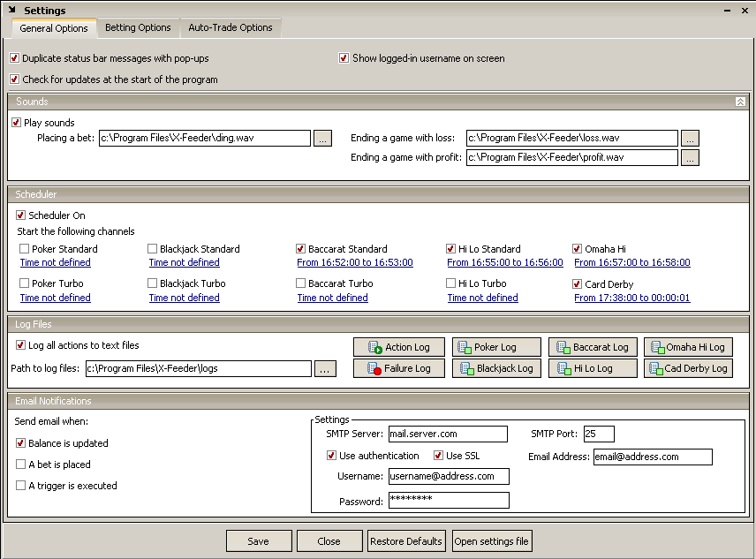Browse for placing a bet sound file
This screenshot has width=756, height=559.
click(x=322, y=139)
